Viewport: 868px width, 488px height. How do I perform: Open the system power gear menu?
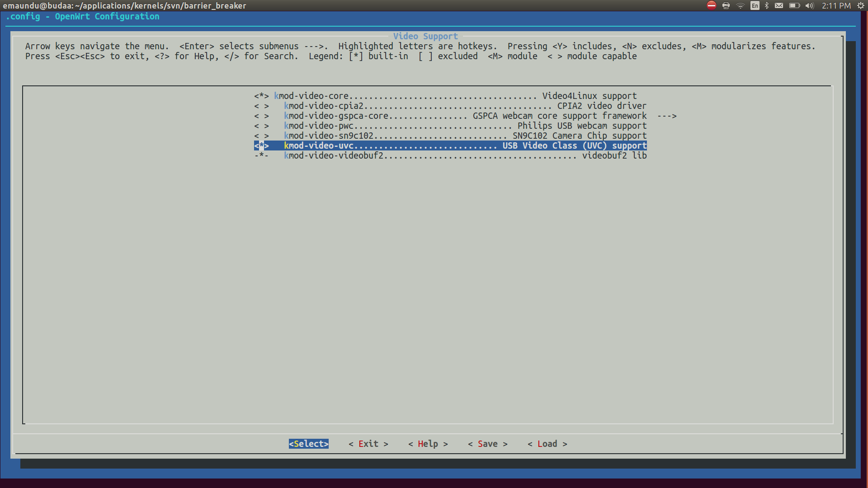point(861,5)
